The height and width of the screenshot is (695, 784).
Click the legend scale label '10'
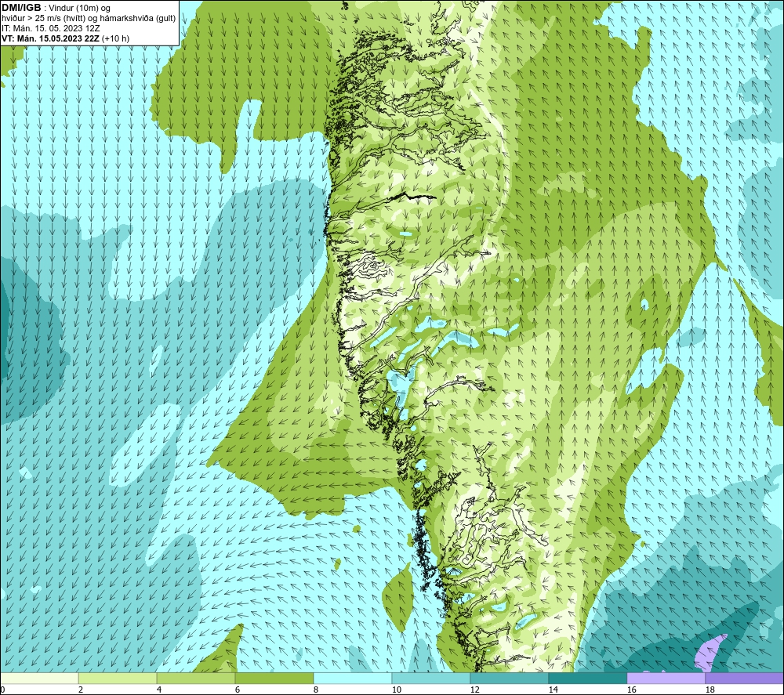396,690
